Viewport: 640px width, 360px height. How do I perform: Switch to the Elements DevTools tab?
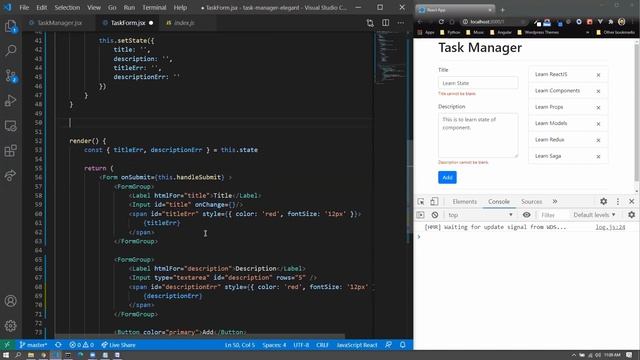464,201
